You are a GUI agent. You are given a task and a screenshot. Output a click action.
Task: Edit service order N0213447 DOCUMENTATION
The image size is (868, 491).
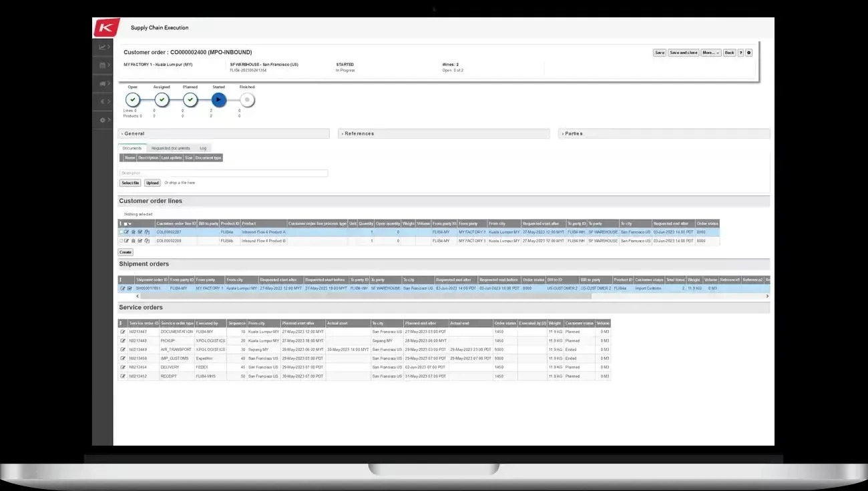pos(122,332)
